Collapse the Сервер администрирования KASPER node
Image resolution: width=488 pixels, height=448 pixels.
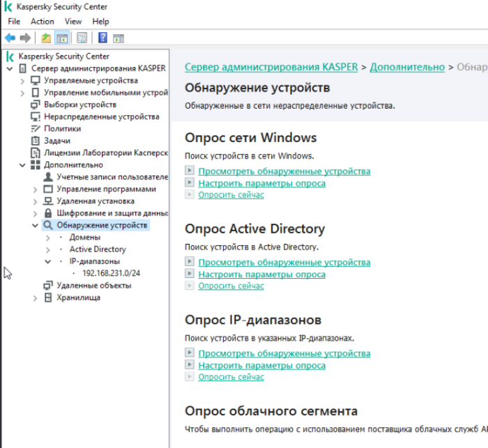click(x=10, y=68)
